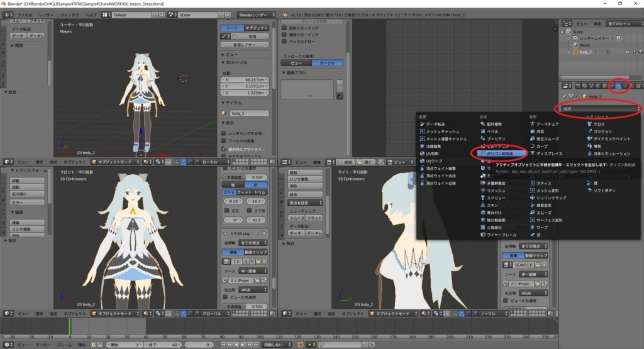The width and height of the screenshot is (644, 349).
Task: Open the sRGB color space dropdown for 1-2-04.png
Action: 253,289
